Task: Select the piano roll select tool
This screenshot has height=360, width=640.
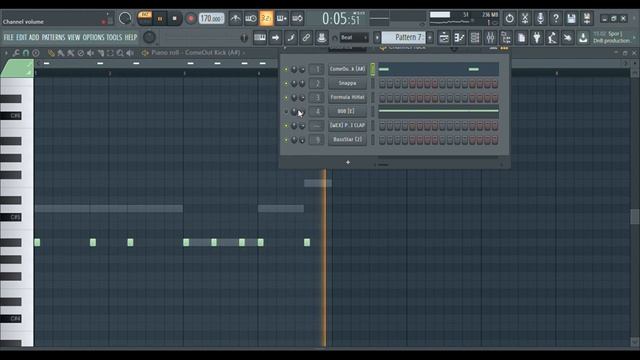Action: click(x=110, y=53)
